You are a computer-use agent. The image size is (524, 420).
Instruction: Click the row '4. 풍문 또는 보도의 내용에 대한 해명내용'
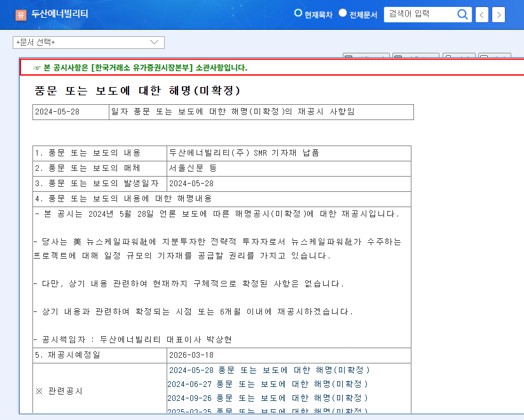pyautogui.click(x=222, y=199)
